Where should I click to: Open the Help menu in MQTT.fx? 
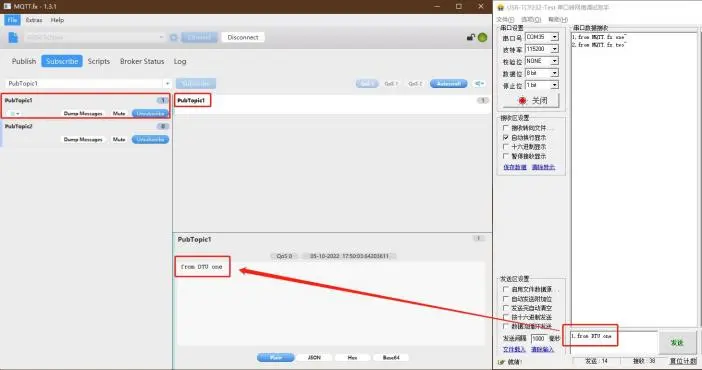tap(57, 20)
